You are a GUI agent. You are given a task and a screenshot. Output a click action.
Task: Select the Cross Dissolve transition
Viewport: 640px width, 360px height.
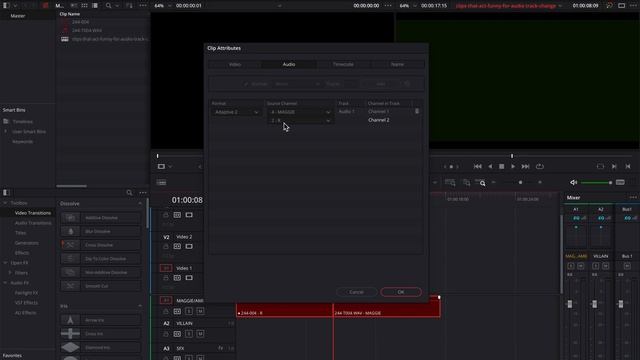click(100, 245)
